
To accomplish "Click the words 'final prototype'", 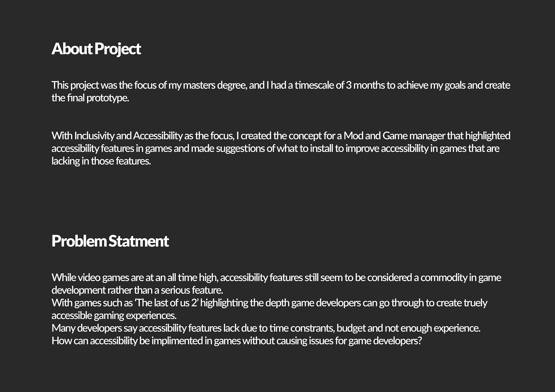I will tap(98, 98).
